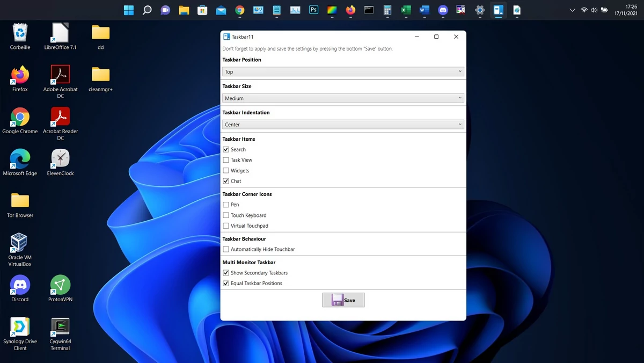Open taskbar Search magnifier
The width and height of the screenshot is (644, 363).
[147, 10]
